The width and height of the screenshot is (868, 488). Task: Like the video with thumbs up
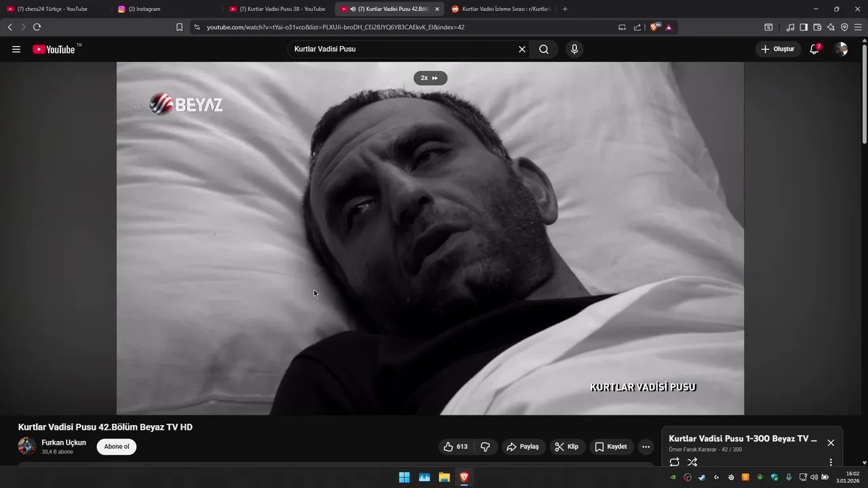[x=456, y=447]
